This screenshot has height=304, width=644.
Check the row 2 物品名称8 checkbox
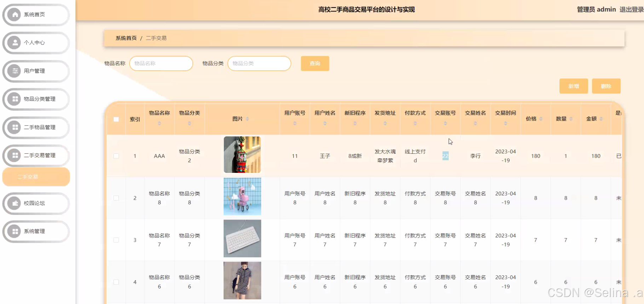click(116, 198)
